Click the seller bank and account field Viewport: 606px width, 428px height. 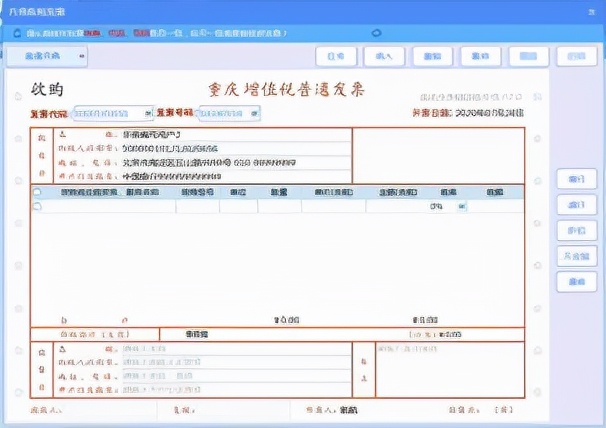[x=237, y=390]
